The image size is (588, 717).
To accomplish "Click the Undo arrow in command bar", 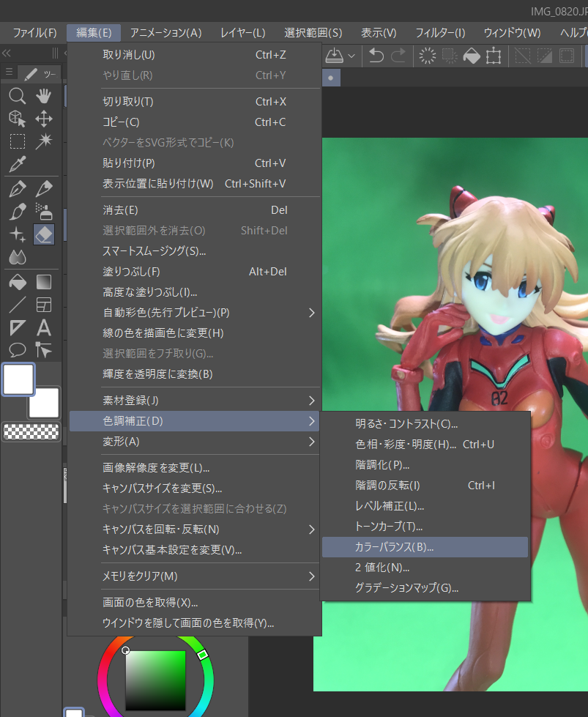I will click(376, 56).
